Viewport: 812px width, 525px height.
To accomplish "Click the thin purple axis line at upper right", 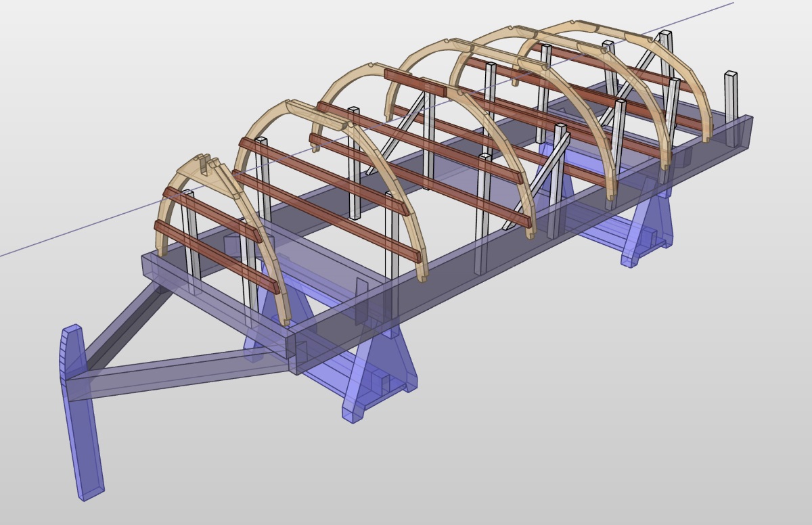I will pyautogui.click(x=704, y=14).
